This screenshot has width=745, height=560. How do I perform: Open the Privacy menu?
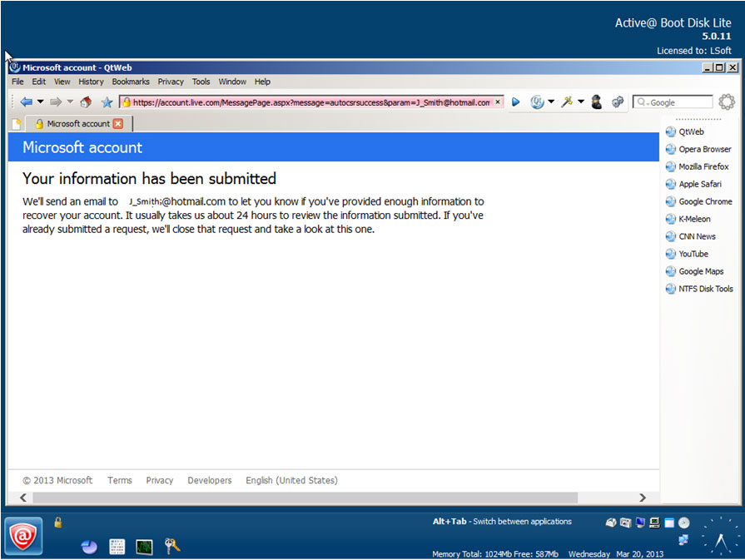coord(171,82)
